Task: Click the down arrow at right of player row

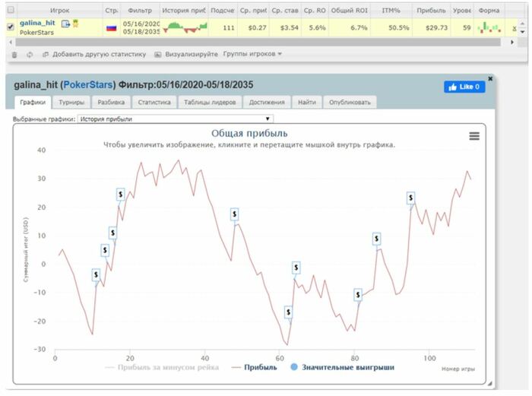Action: click(523, 32)
